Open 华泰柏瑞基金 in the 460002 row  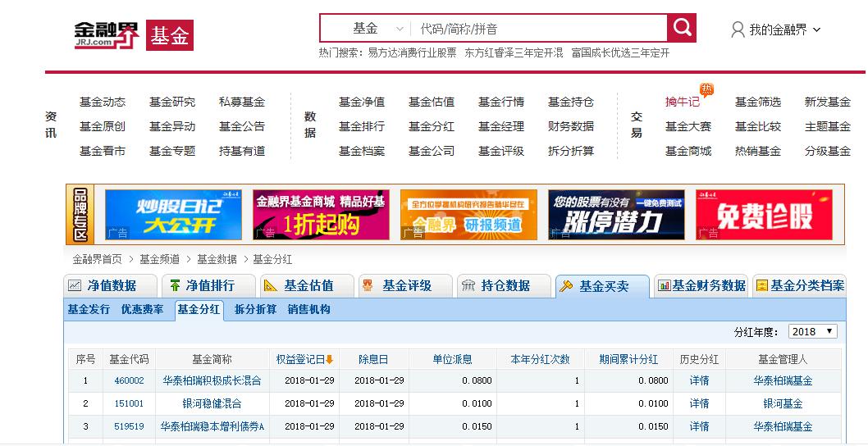[x=783, y=380]
